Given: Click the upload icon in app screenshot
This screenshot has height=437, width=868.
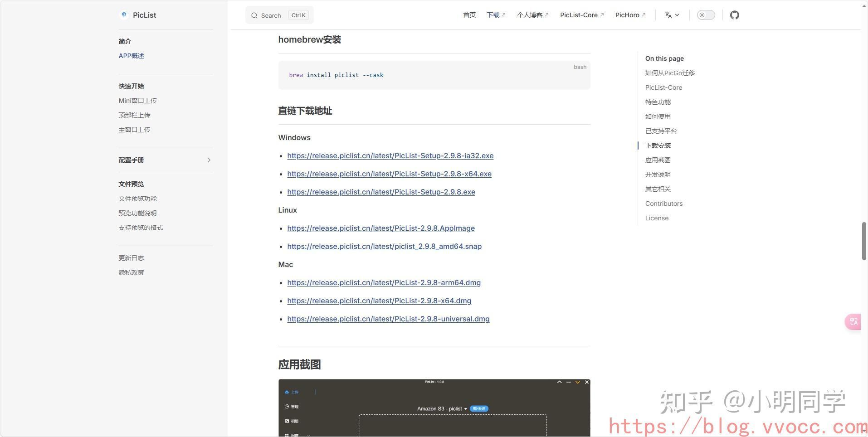Looking at the screenshot, I should pyautogui.click(x=287, y=392).
